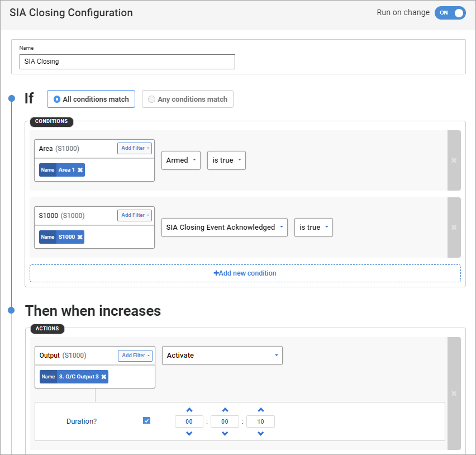476x455 pixels.
Task: Uncheck the Duration checkbox
Action: [146, 420]
